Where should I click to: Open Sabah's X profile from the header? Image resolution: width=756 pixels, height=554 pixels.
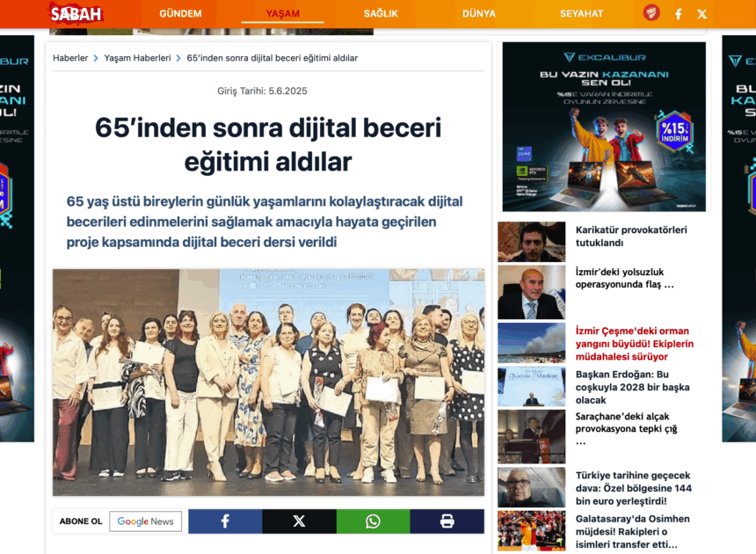click(701, 14)
